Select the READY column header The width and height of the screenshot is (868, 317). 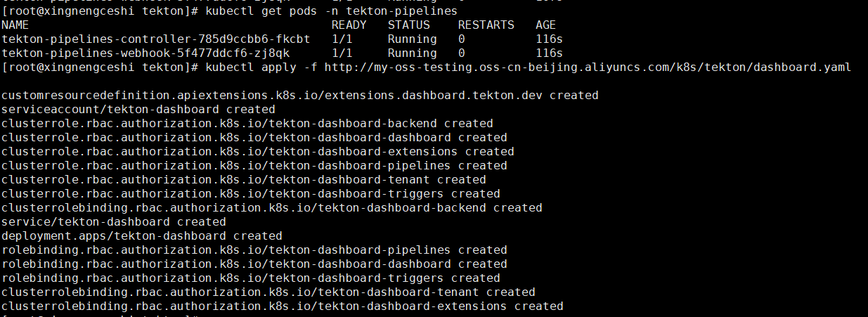[349, 25]
